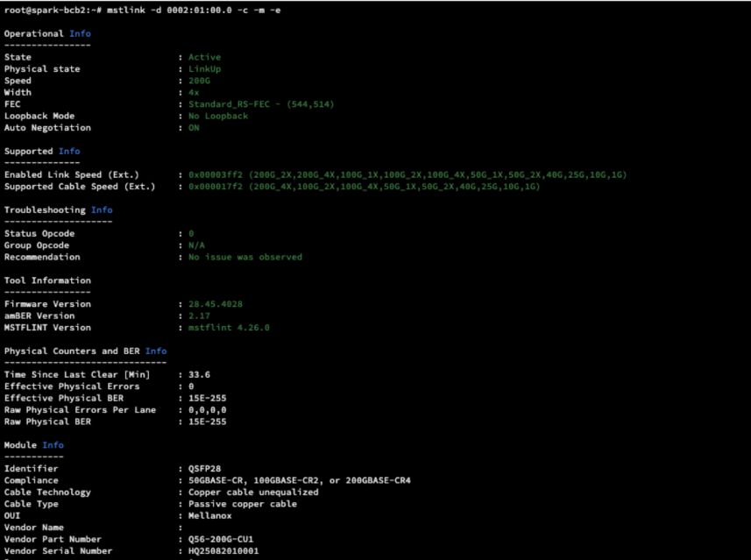Select the vendor serial number HQ25082010001
751x560 pixels.
click(x=223, y=550)
